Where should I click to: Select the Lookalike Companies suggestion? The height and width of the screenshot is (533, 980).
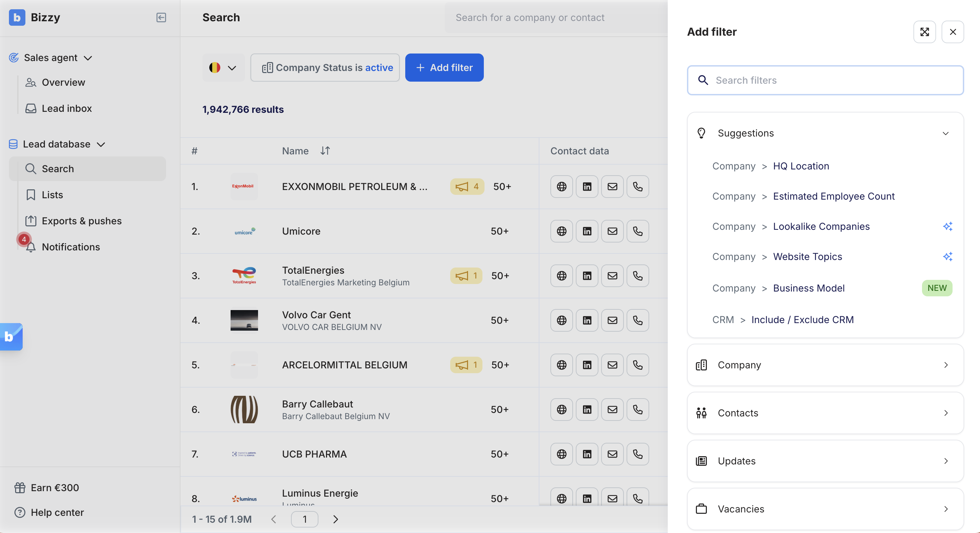coord(821,227)
